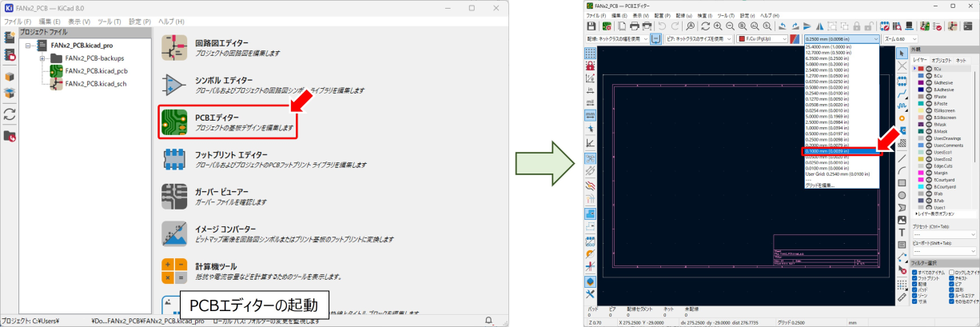Open the 検査 (I) menu in PCB editor
This screenshot has width=980, height=327.
(x=704, y=15)
